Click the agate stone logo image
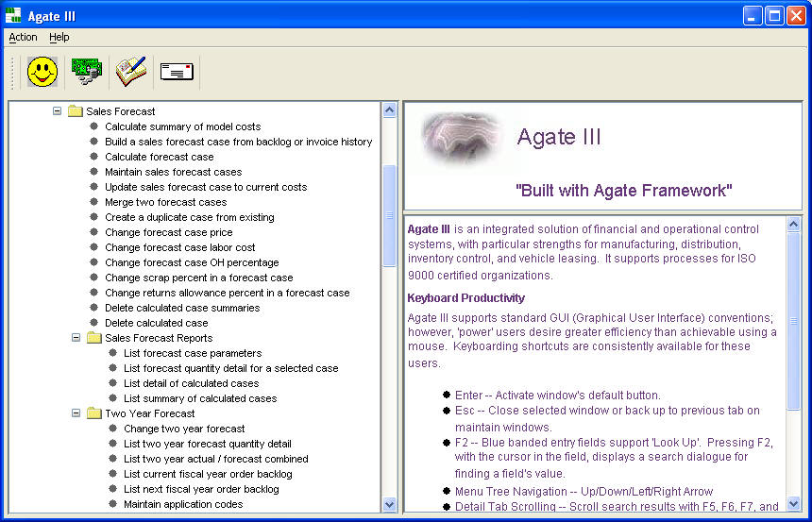Viewport: 812px width, 522px height. (462, 138)
